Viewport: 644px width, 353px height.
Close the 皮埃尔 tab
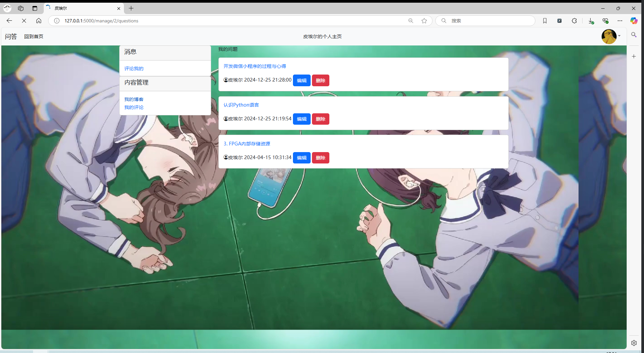click(x=119, y=8)
